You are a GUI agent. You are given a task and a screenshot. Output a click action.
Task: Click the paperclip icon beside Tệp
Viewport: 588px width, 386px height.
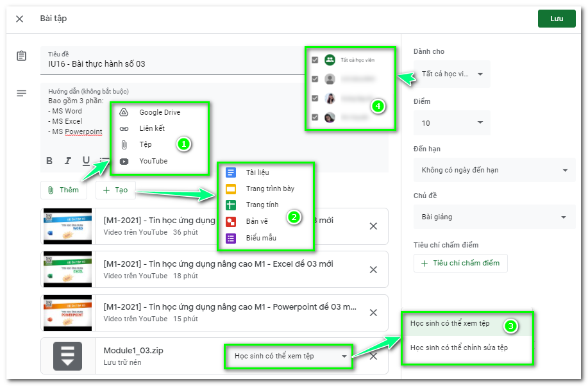(x=124, y=145)
